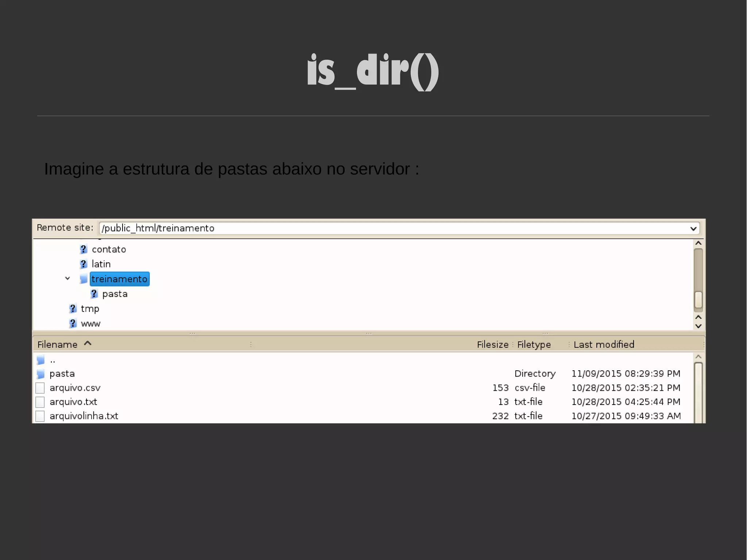The width and height of the screenshot is (747, 560).
Task: Select the latin folder in tree
Action: (x=101, y=264)
